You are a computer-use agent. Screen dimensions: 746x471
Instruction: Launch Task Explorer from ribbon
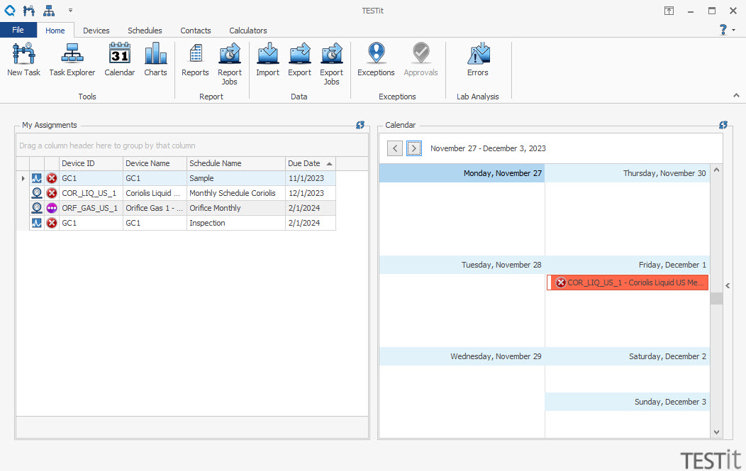coord(72,59)
